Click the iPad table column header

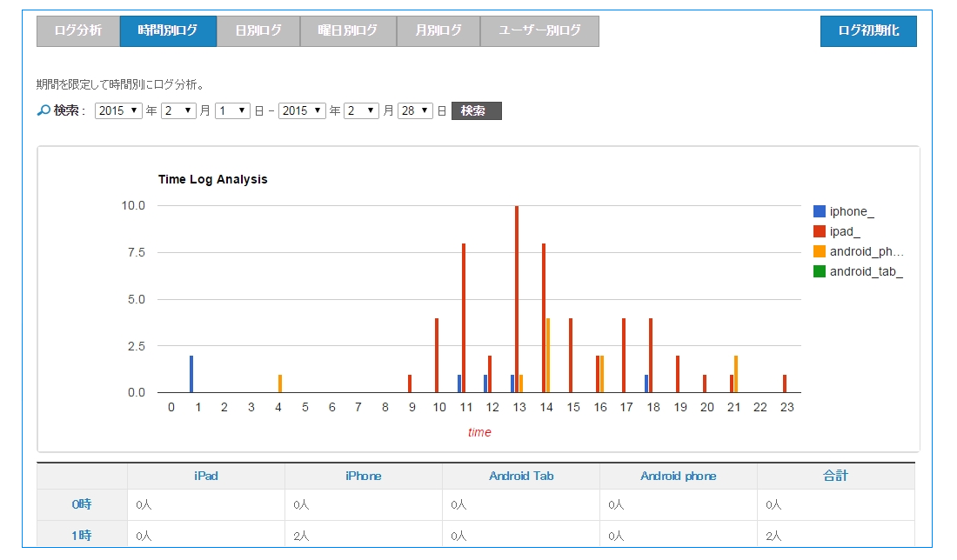[x=206, y=476]
